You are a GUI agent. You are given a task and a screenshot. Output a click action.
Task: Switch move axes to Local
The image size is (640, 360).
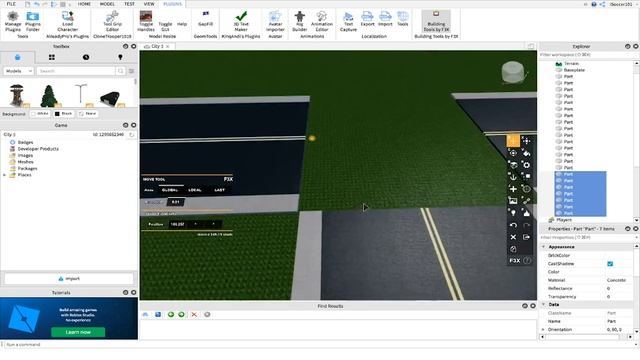[195, 190]
